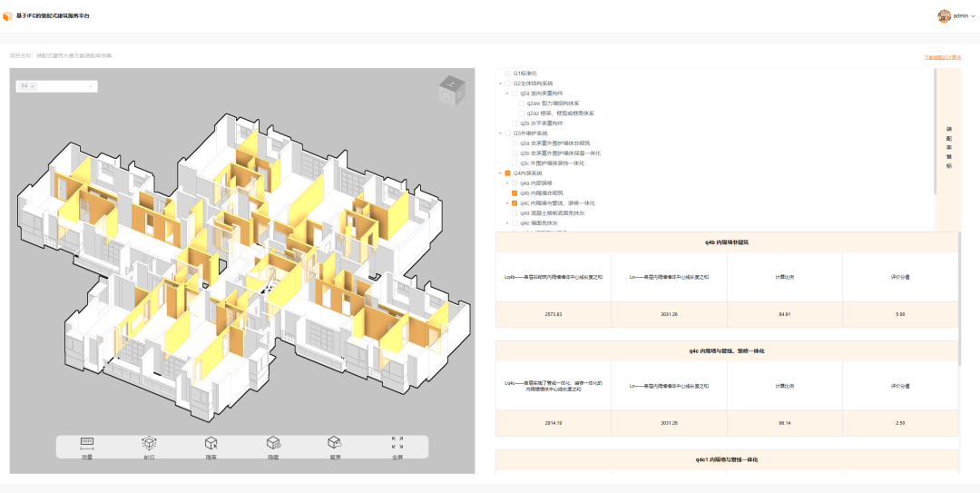Activate the 剖切 section cut tool
The height and width of the screenshot is (493, 980).
(149, 444)
